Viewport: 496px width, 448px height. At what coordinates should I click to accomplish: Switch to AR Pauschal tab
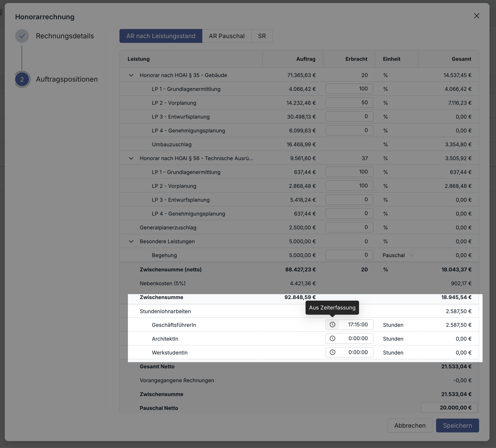(x=227, y=36)
